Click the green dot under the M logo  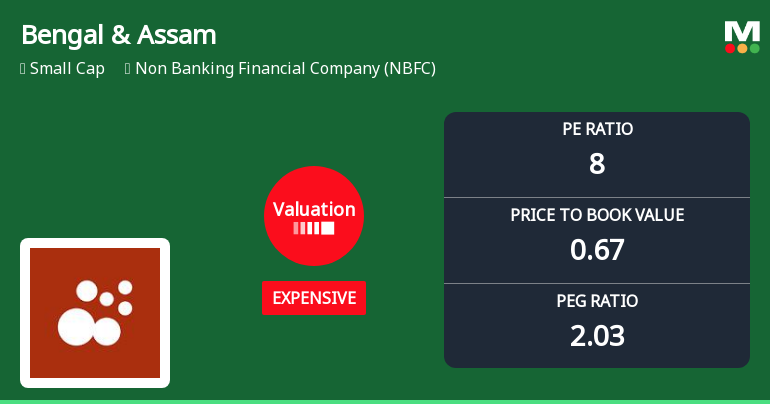point(753,48)
